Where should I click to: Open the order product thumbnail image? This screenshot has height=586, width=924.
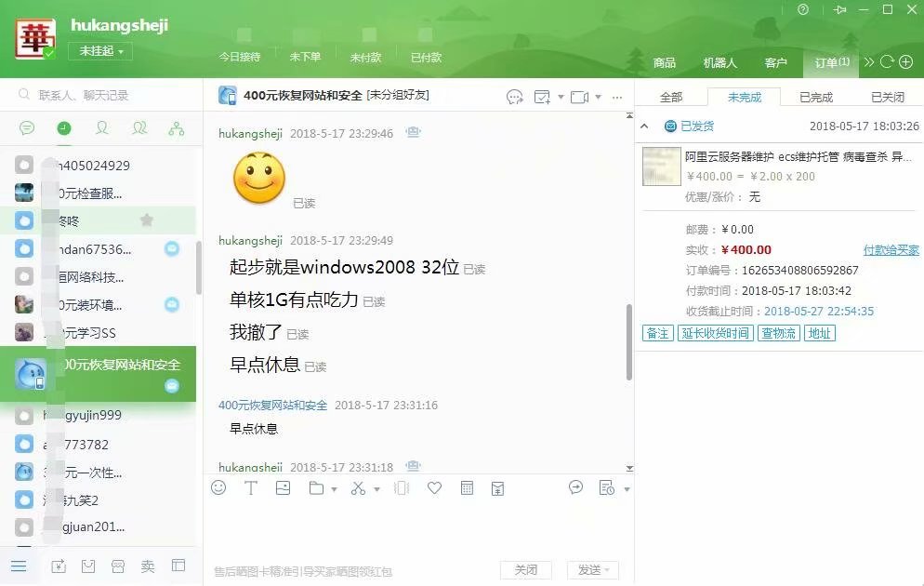point(661,166)
